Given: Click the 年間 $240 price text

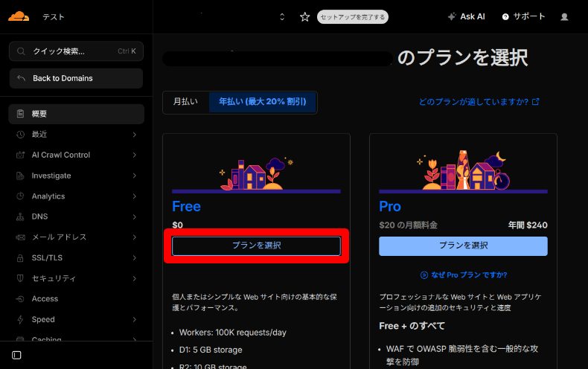Looking at the screenshot, I should click(528, 225).
